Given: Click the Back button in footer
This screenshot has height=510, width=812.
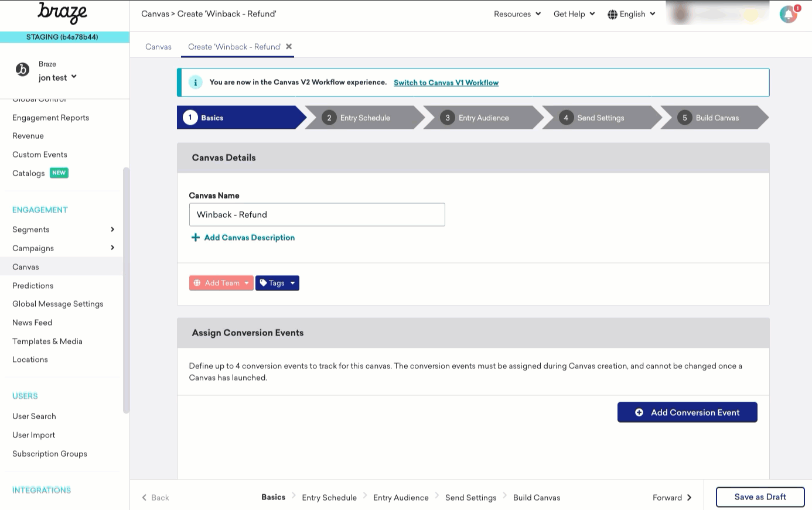Looking at the screenshot, I should point(155,498).
